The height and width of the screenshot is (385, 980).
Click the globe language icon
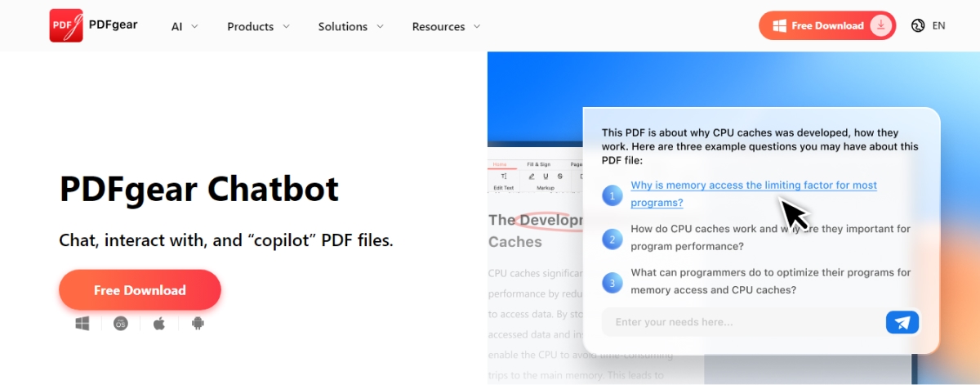(x=918, y=25)
